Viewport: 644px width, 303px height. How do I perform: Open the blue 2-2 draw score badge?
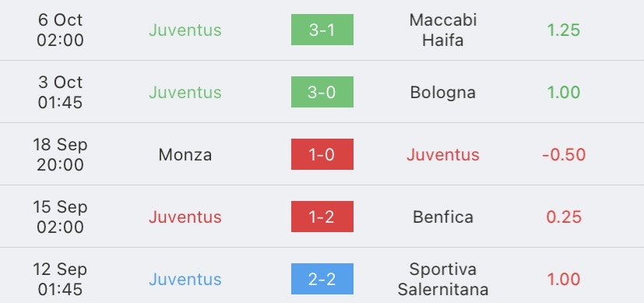tap(322, 279)
